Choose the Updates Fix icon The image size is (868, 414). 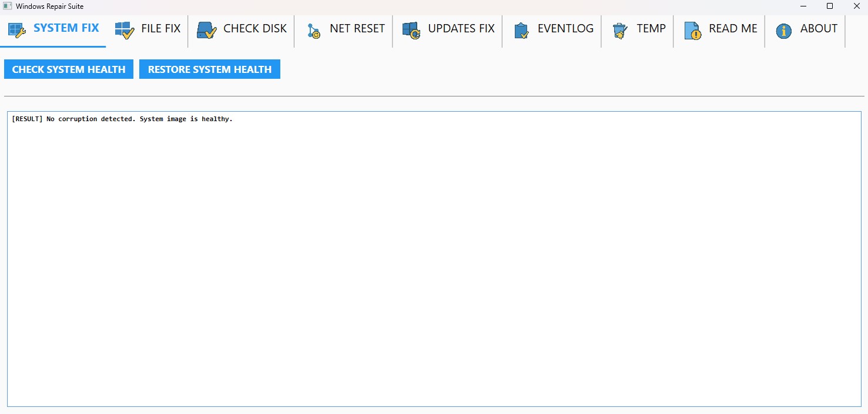(411, 30)
